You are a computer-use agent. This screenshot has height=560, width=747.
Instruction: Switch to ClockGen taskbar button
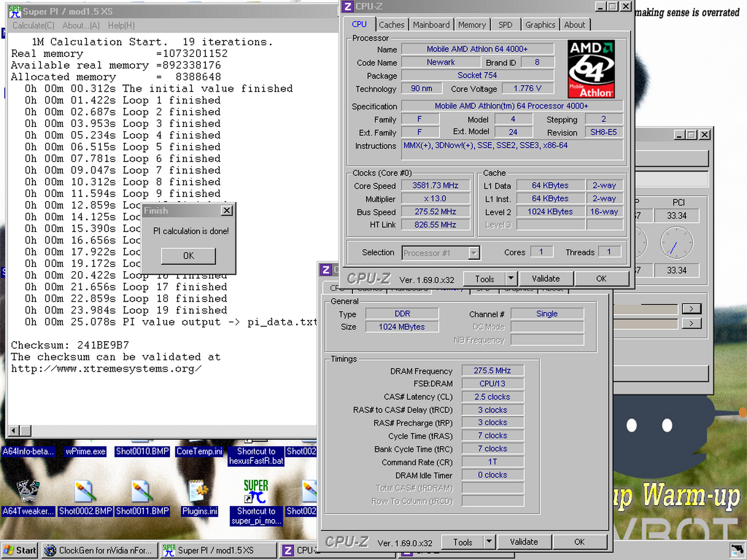point(99,550)
